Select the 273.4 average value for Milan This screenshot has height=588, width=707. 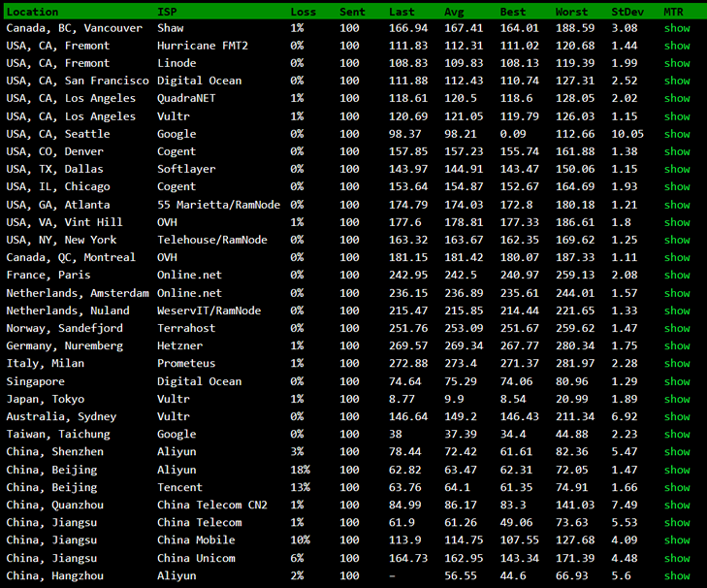pos(461,363)
